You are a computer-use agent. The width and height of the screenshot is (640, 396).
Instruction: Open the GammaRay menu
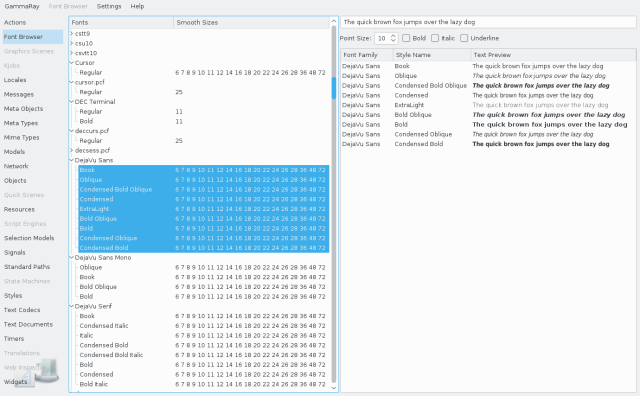pyautogui.click(x=22, y=6)
